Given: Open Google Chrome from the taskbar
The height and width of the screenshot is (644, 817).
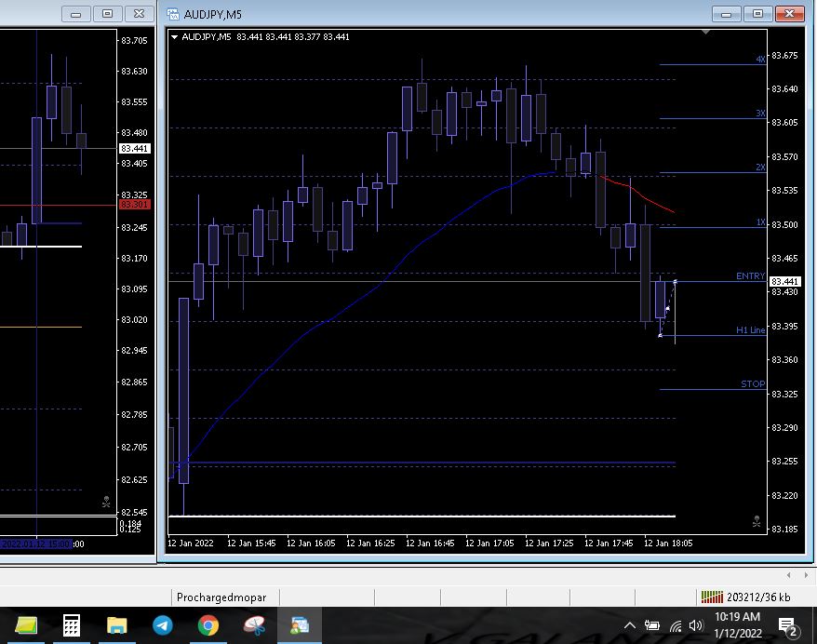Looking at the screenshot, I should tap(208, 624).
